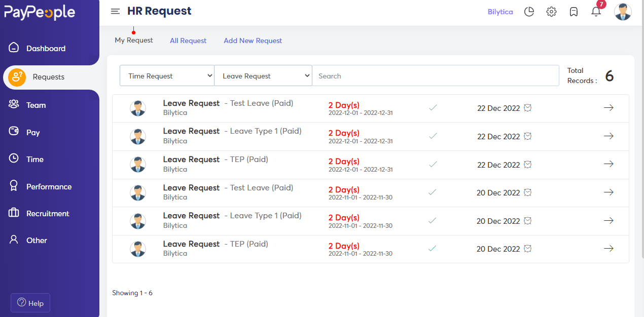The width and height of the screenshot is (644, 317).
Task: Click alarm clock icon beside first 22 Dec 2022
Action: [x=528, y=108]
